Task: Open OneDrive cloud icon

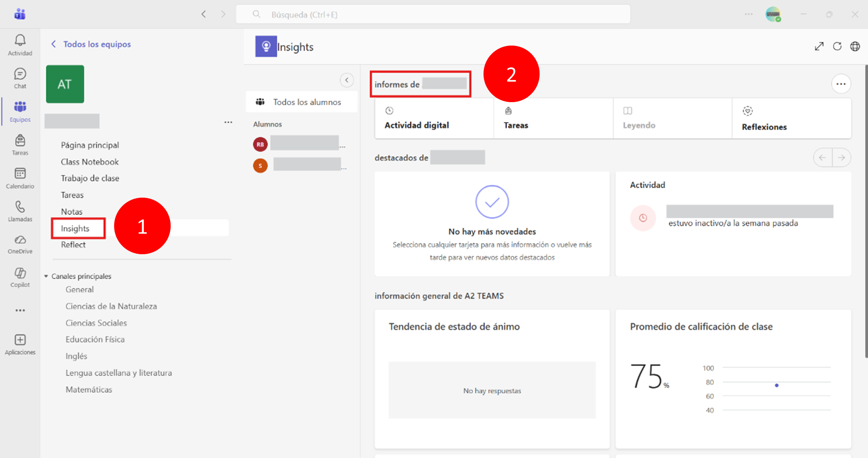Action: [x=20, y=244]
